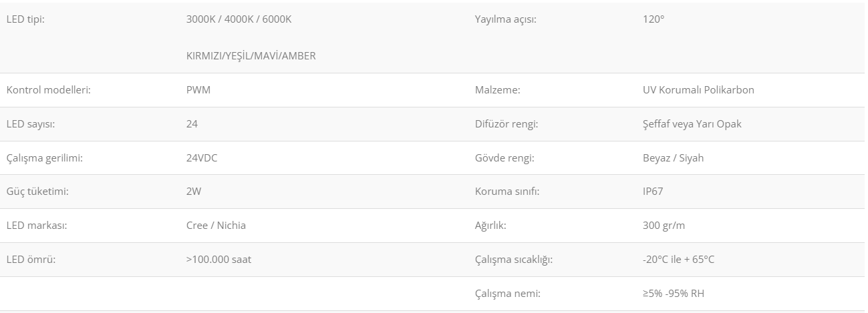Click the "120°" angle value
This screenshot has height=313, width=868.
pyautogui.click(x=654, y=19)
